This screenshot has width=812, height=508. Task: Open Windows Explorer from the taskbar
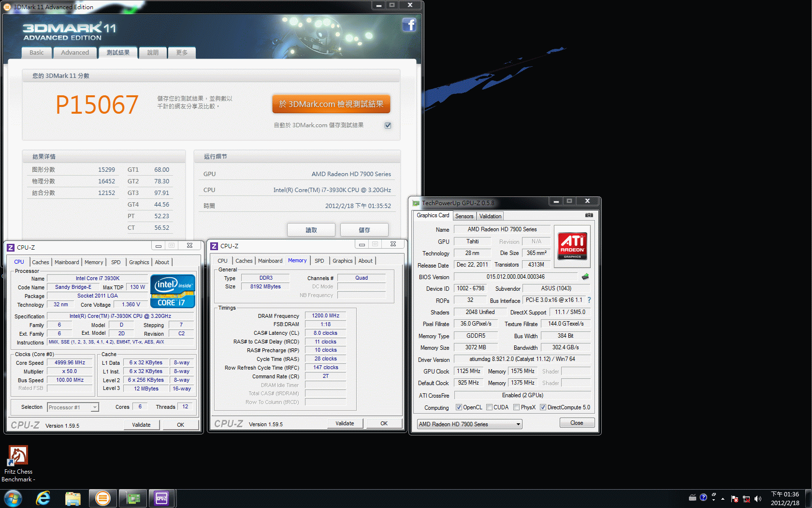tap(73, 498)
